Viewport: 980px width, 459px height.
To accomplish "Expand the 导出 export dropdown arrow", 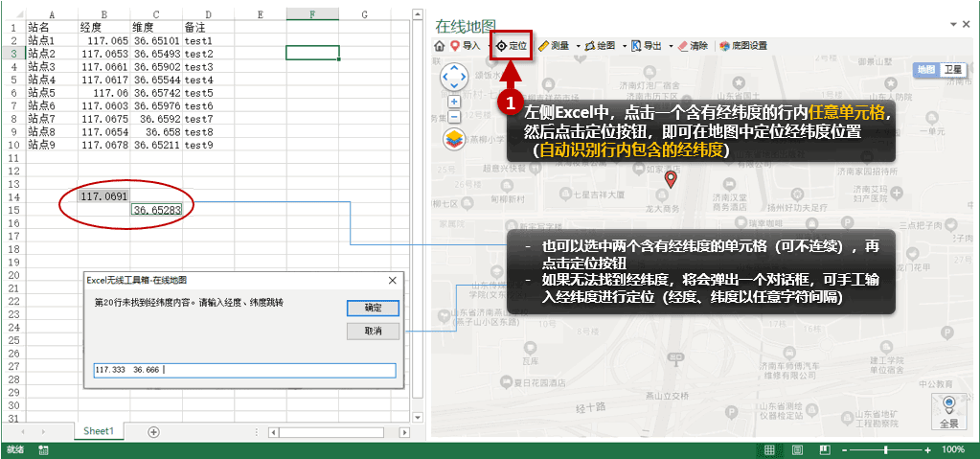I will click(x=671, y=46).
